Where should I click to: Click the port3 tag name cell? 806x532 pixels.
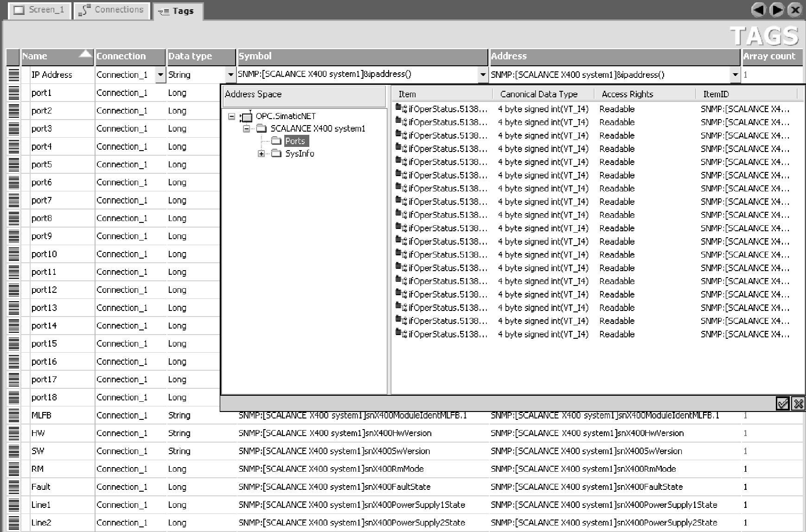62,128
